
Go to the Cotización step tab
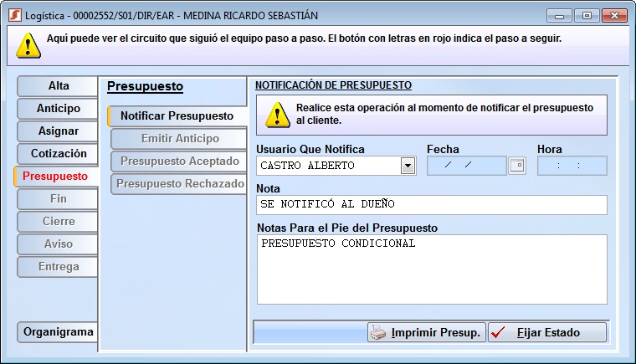click(x=58, y=154)
